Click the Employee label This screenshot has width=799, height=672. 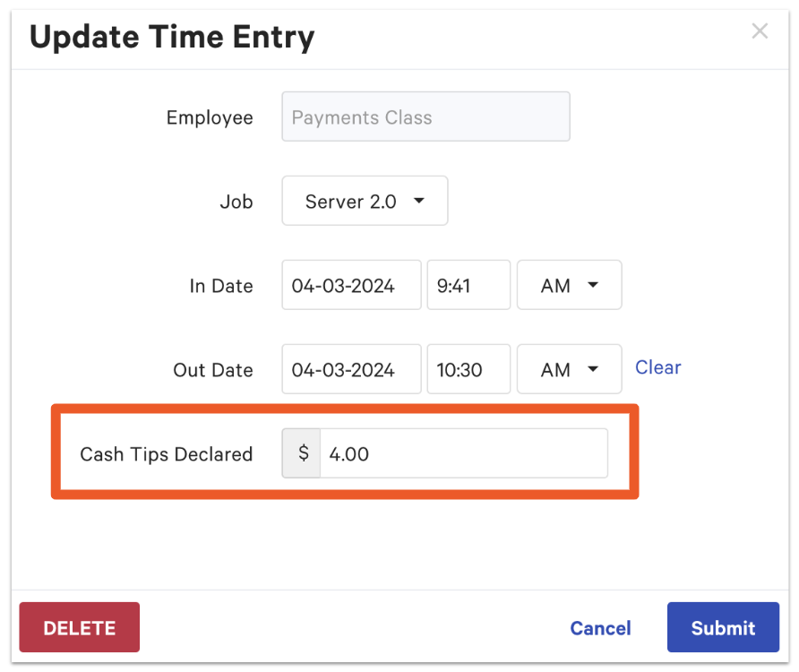point(210,117)
